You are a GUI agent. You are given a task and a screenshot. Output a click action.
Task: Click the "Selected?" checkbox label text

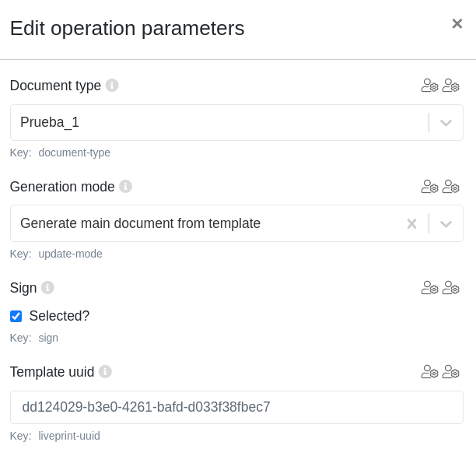pos(59,316)
